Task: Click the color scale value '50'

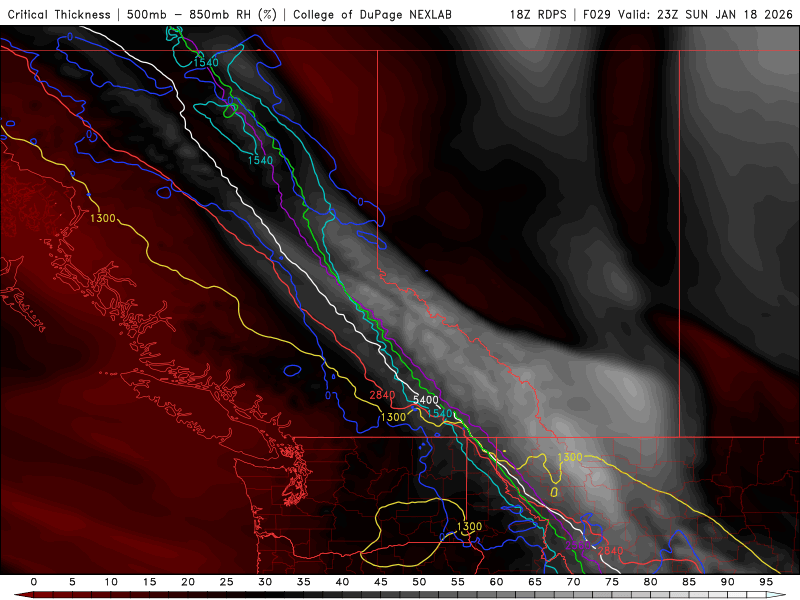Action: (419, 582)
